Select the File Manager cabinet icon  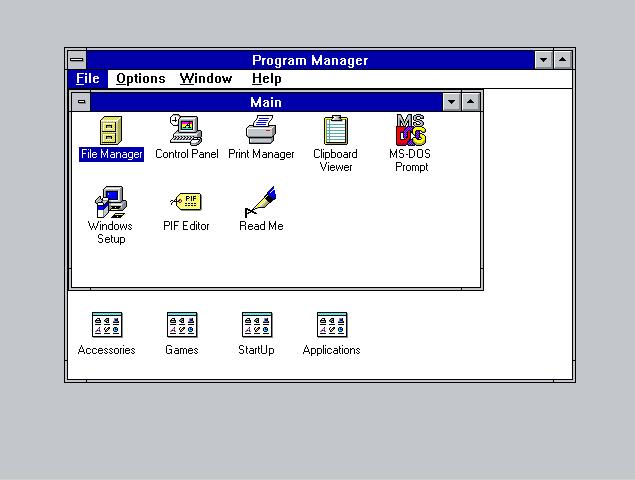[111, 130]
